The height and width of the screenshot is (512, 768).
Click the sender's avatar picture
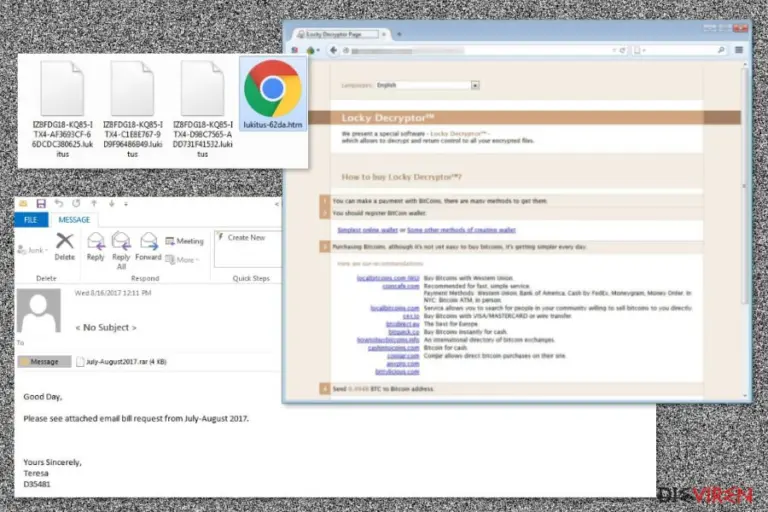coord(39,311)
